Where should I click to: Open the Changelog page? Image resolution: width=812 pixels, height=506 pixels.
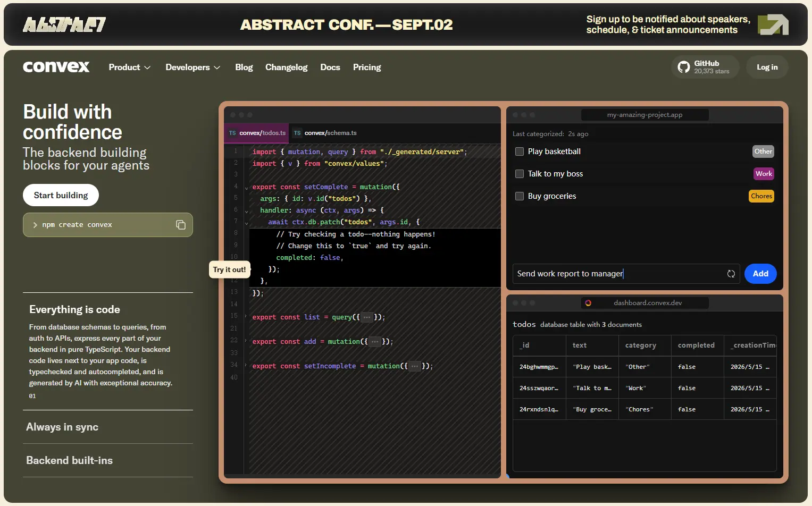coord(287,68)
